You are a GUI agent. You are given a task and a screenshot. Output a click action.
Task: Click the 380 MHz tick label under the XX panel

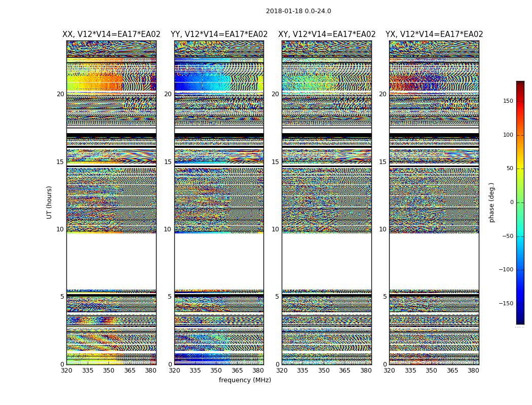(x=150, y=371)
